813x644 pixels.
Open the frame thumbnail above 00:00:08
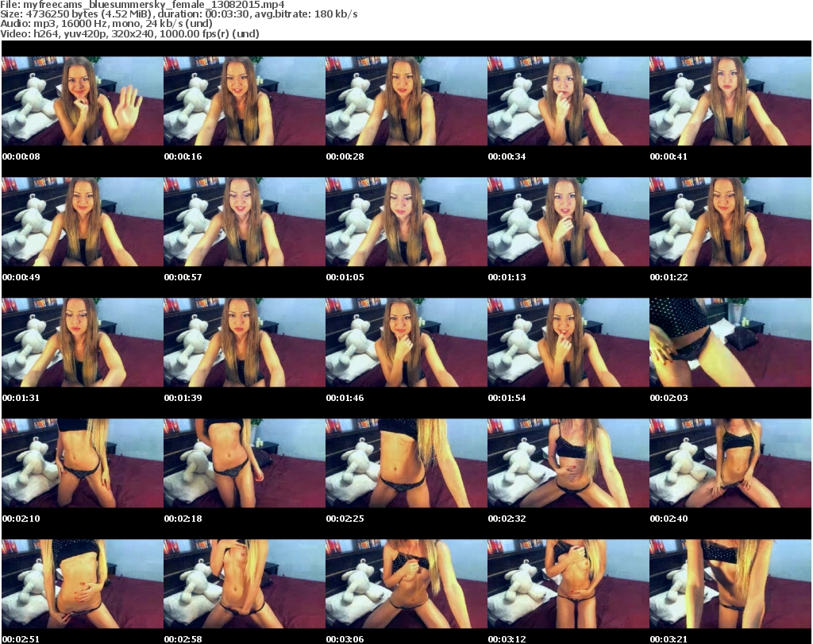coord(83,101)
